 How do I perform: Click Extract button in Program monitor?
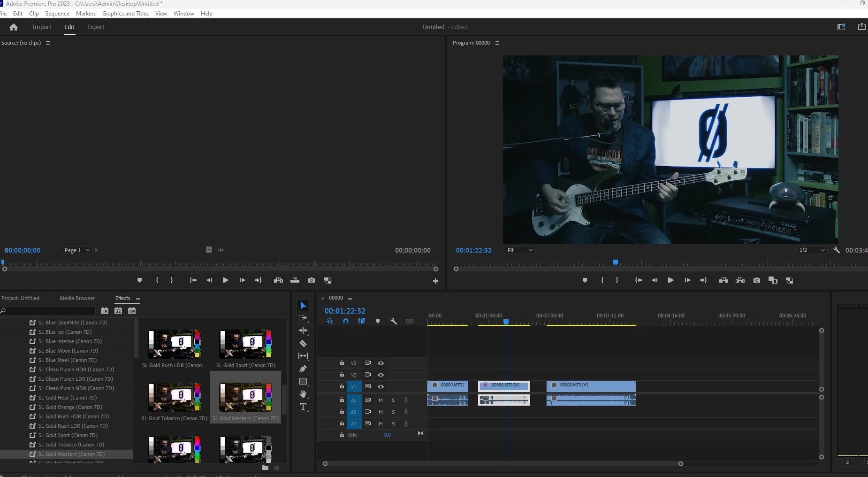click(740, 280)
